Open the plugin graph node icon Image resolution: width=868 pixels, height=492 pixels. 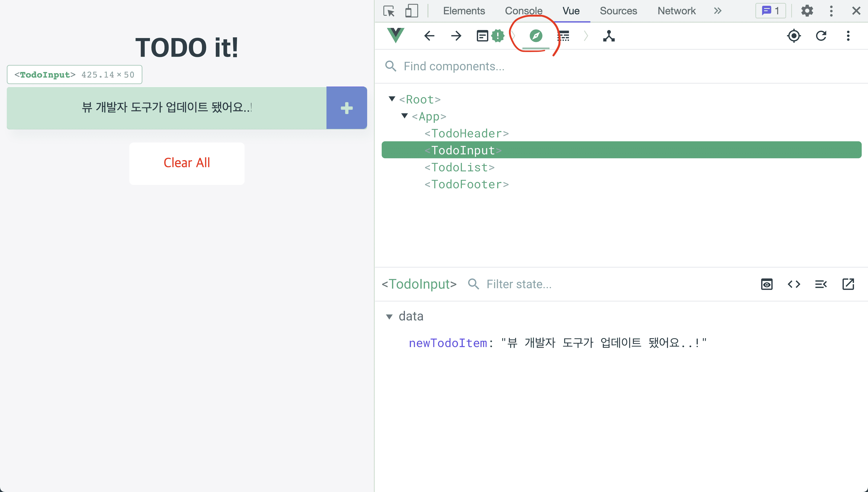[609, 35]
